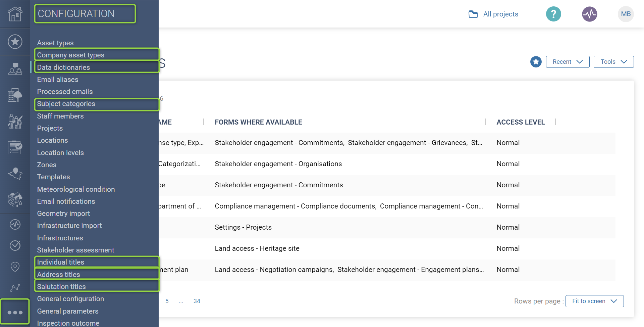Click the purple activity pulse icon
Screen dimensions: 644x327
[x=589, y=14]
